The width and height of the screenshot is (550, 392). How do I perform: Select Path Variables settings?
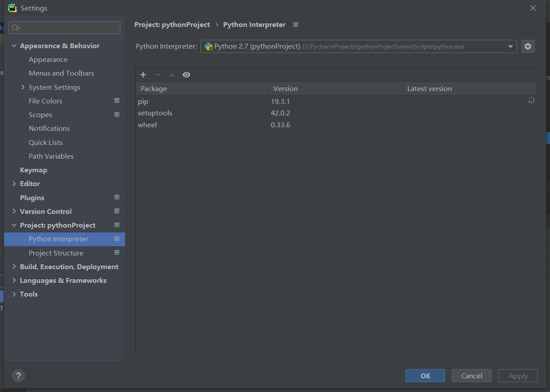pos(51,156)
